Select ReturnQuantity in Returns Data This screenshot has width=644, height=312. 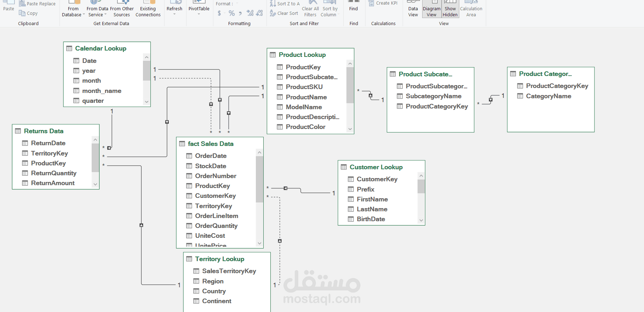[x=53, y=173]
